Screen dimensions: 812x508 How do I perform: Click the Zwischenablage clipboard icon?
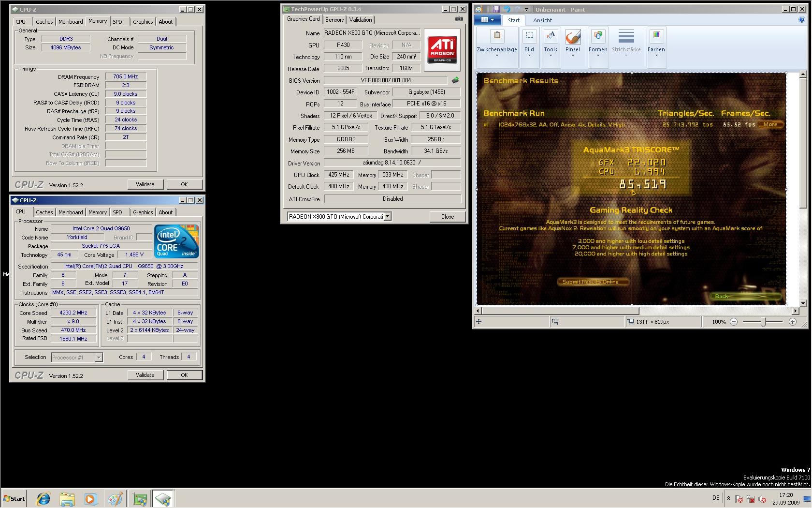tap(497, 36)
